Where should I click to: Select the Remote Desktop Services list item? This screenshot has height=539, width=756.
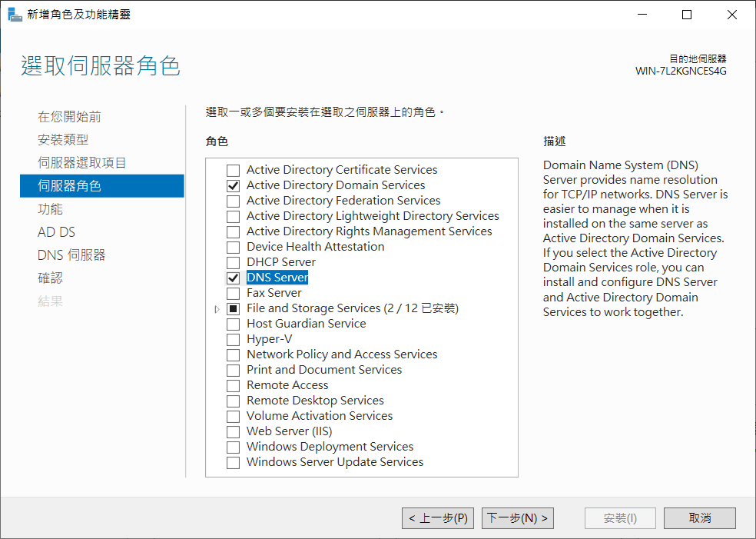coord(315,401)
